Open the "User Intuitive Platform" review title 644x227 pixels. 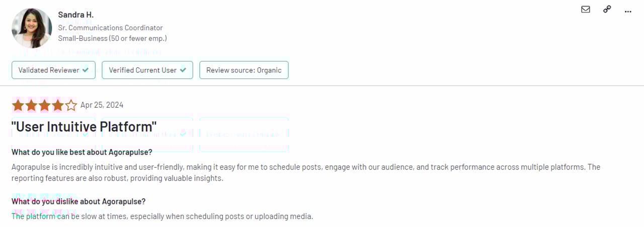coord(84,126)
